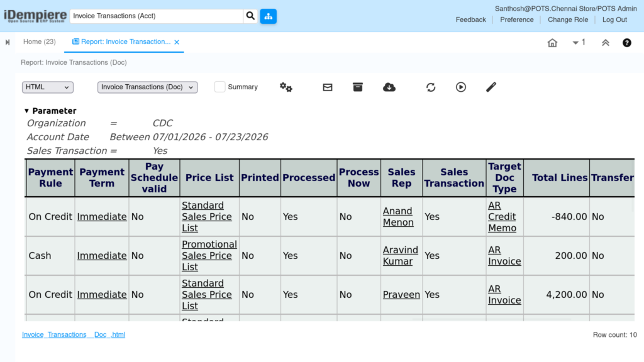
Task: Click the Pay Schedule valid column header
Action: coord(155,178)
